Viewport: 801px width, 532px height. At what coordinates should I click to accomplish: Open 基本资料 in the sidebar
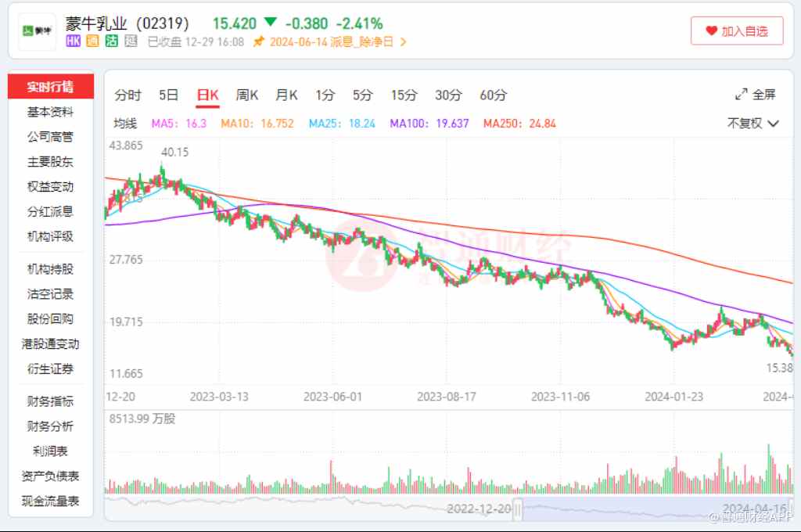(x=50, y=112)
